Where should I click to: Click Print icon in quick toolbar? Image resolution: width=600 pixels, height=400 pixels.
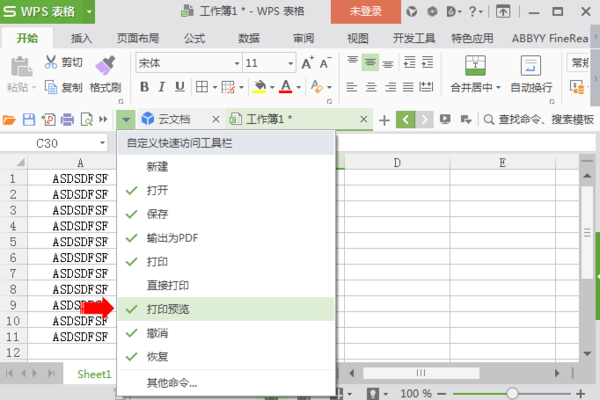click(x=67, y=120)
